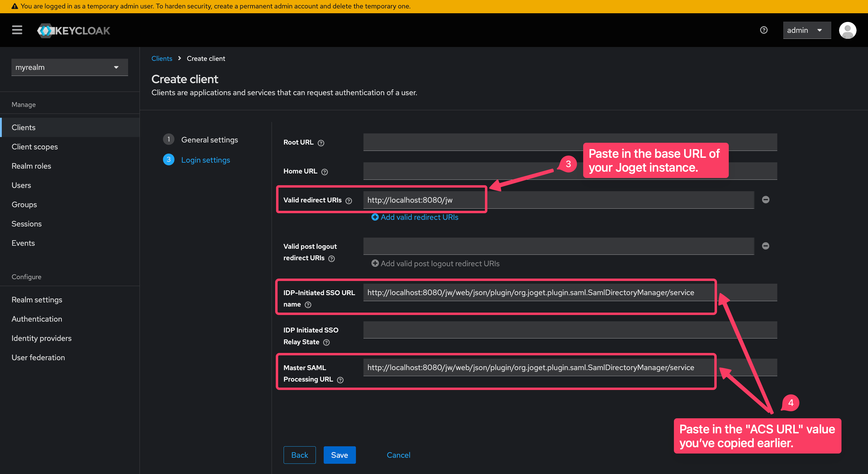Click the Root URL help icon
Screen dimensions: 868x474
click(x=321, y=143)
